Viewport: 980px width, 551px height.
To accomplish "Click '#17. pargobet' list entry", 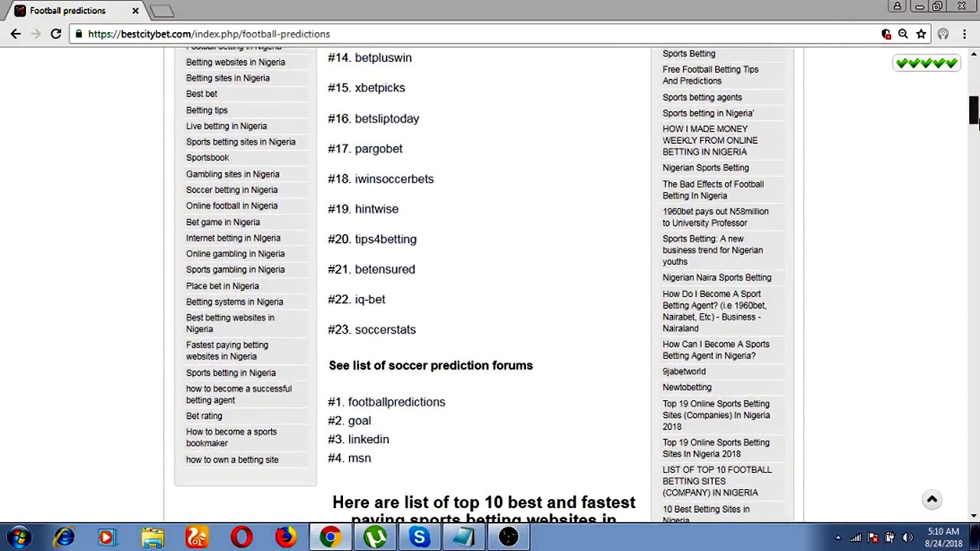I will tap(365, 148).
